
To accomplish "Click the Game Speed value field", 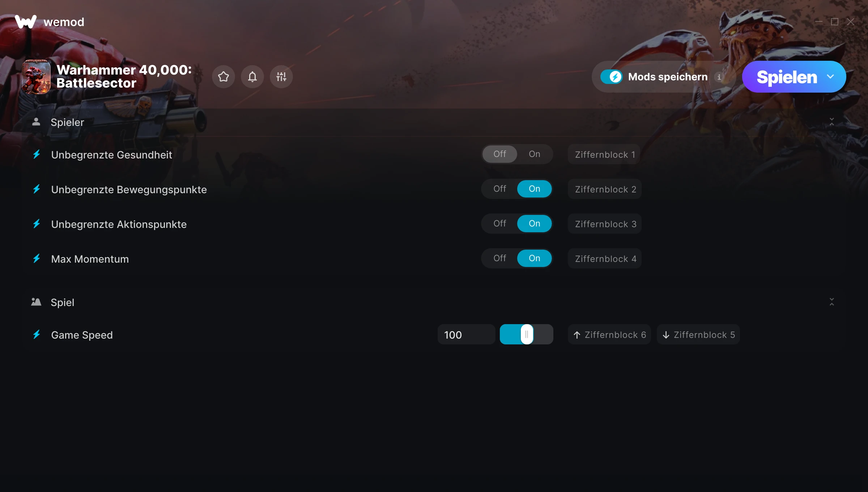I will coord(466,335).
